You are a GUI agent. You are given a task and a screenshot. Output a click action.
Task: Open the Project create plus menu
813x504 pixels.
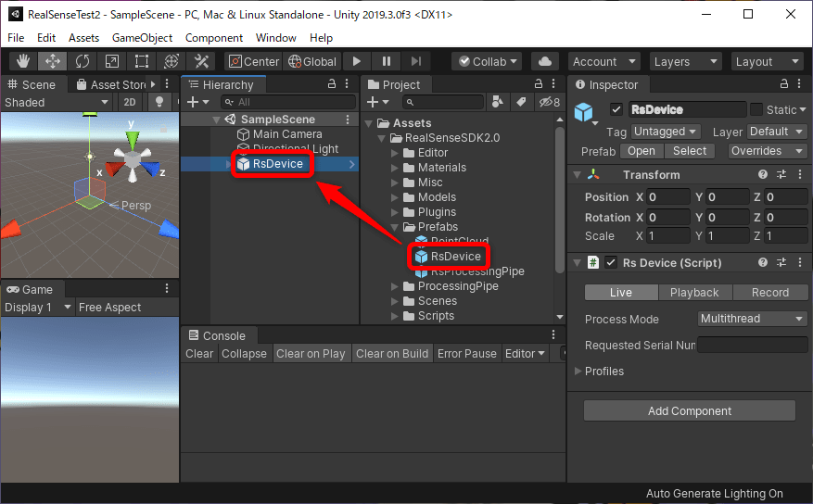pyautogui.click(x=378, y=102)
